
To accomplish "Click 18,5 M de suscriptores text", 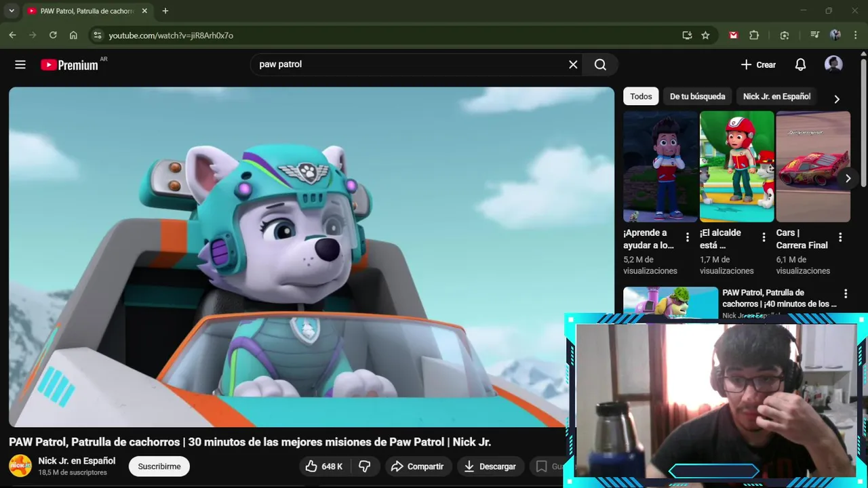I will click(73, 472).
